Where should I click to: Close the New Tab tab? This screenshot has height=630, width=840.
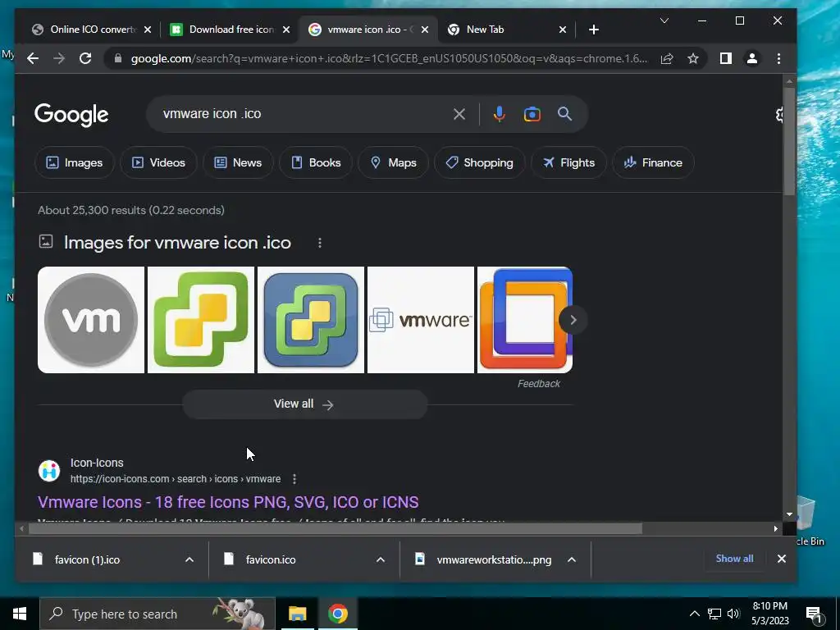[x=563, y=30]
